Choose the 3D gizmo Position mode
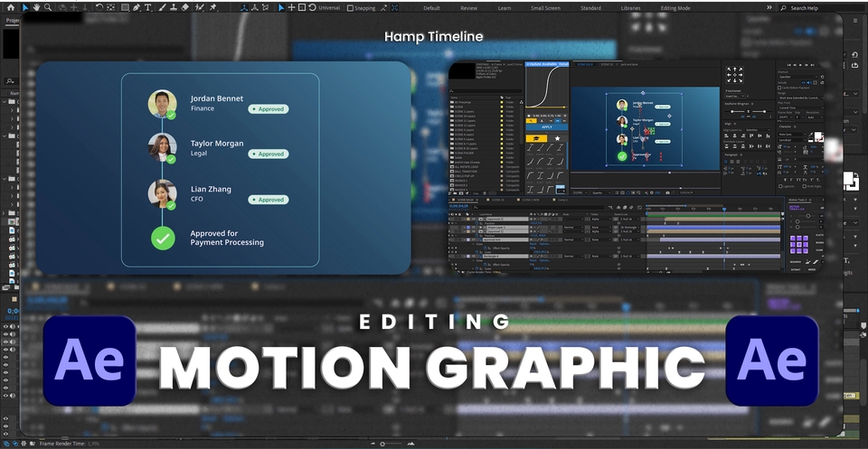Viewport: 868px width, 449px height. pos(291,8)
